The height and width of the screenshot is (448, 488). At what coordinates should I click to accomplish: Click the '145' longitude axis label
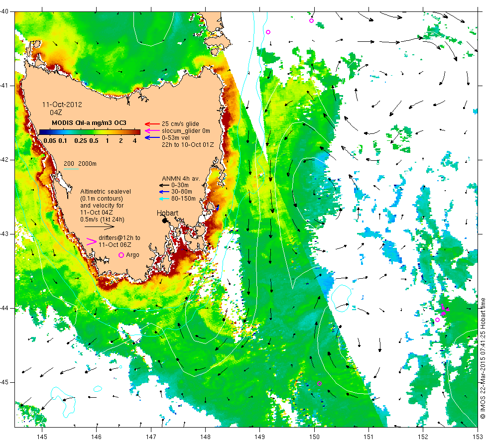(42, 437)
